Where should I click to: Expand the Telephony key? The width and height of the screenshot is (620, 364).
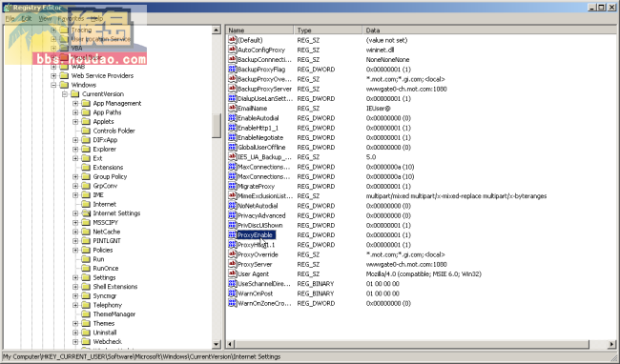click(x=75, y=305)
